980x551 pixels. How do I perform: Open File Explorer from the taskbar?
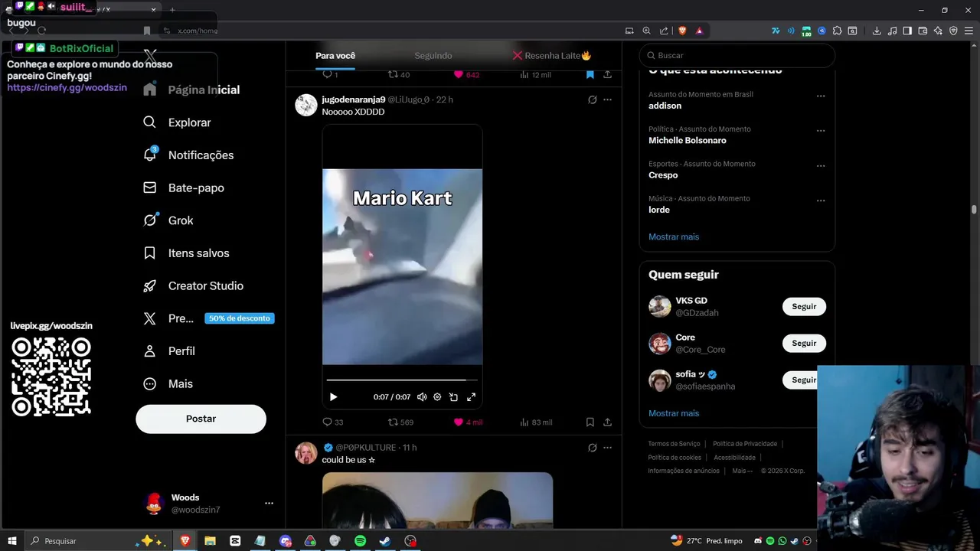(x=210, y=541)
